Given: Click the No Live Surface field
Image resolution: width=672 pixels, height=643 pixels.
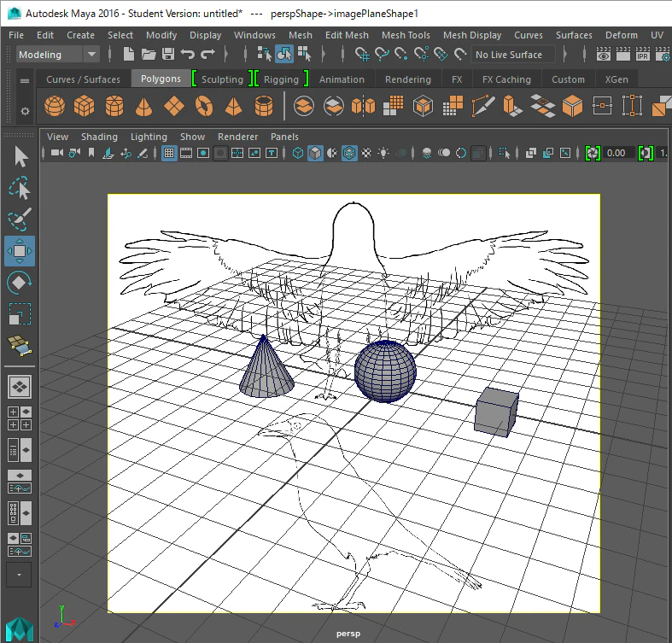Looking at the screenshot, I should point(513,55).
